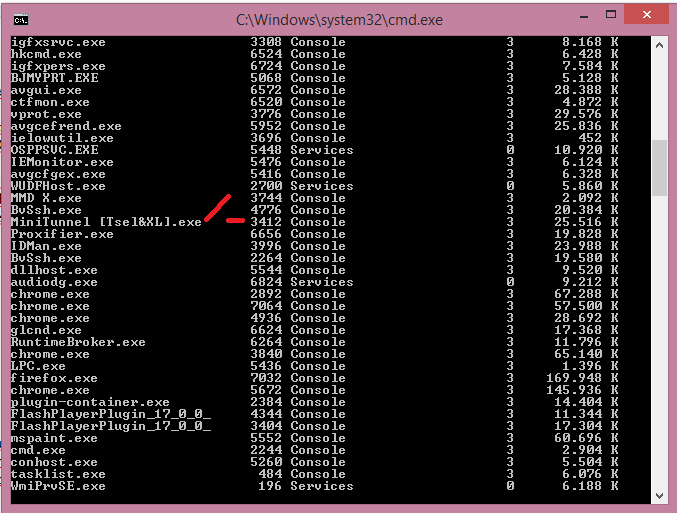Click the ielowutil.exe process name

tap(62, 138)
